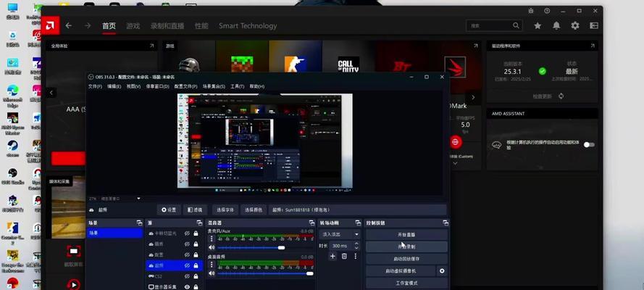Mute the 桌面音频 speaker icon
Screen dimensions: 644x290
tap(212, 273)
